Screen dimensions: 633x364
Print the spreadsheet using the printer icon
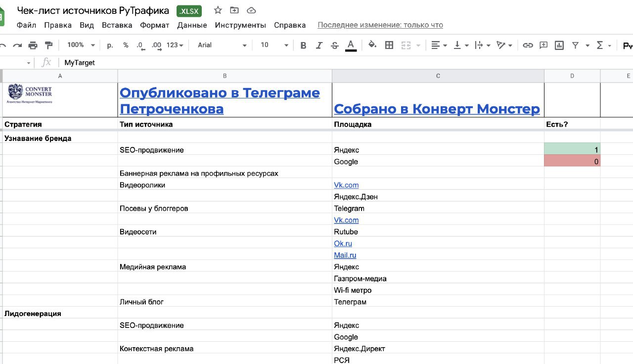tap(33, 45)
